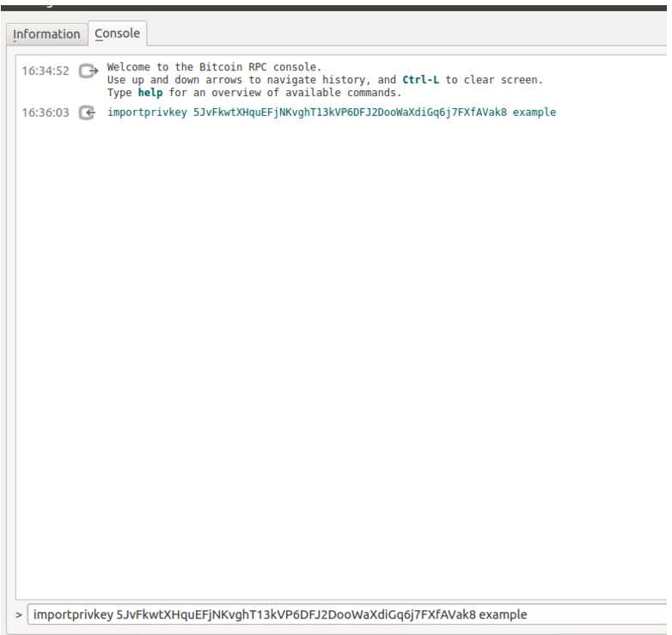672x635 pixels.
Task: Click the outgoing reply icon beside 16:34:52
Action: 89,70
